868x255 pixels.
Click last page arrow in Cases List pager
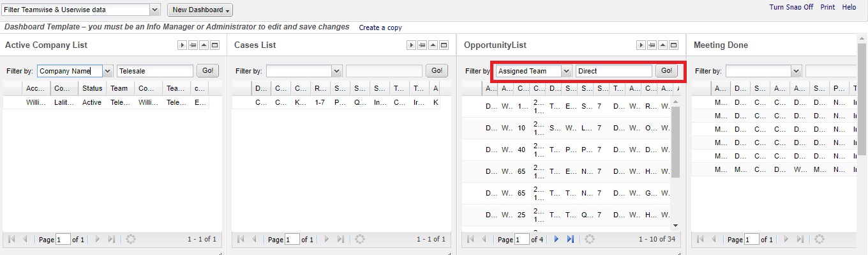(x=341, y=239)
